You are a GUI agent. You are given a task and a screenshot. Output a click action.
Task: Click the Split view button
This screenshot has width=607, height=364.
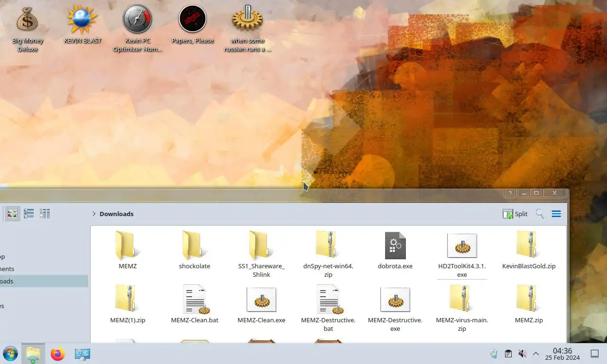pyautogui.click(x=515, y=214)
